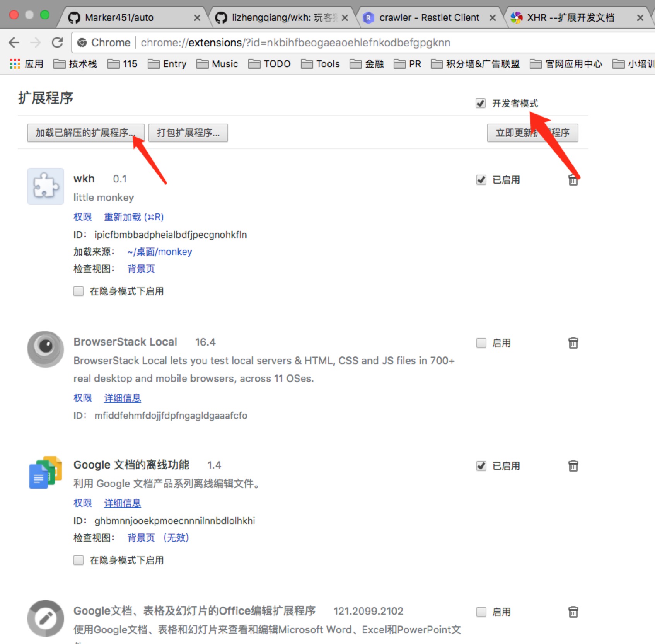Click the 打包扩展程序 button
The image size is (655, 644).
tap(188, 133)
